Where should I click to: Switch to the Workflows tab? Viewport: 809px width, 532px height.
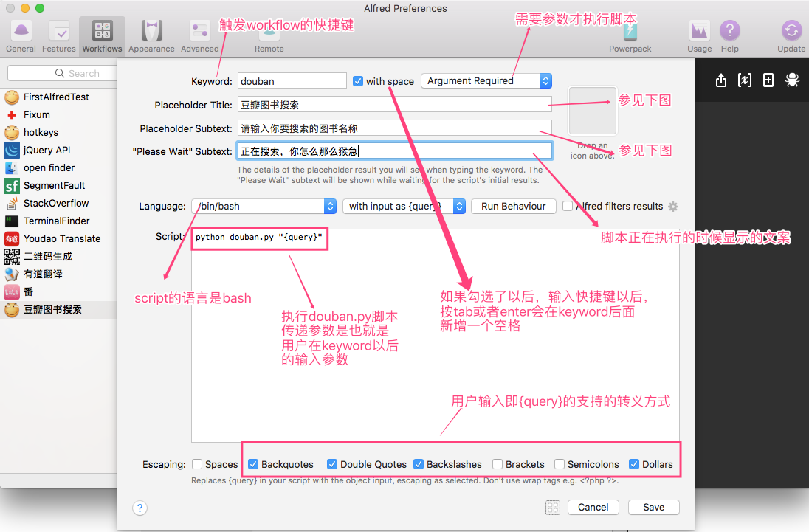pos(102,36)
